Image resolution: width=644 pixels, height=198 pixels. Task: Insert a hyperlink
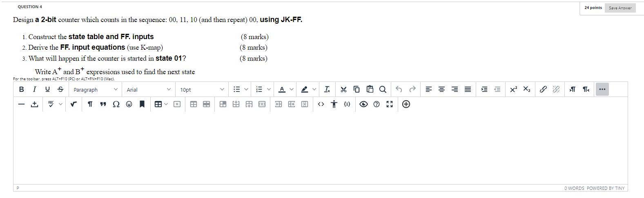pyautogui.click(x=543, y=89)
